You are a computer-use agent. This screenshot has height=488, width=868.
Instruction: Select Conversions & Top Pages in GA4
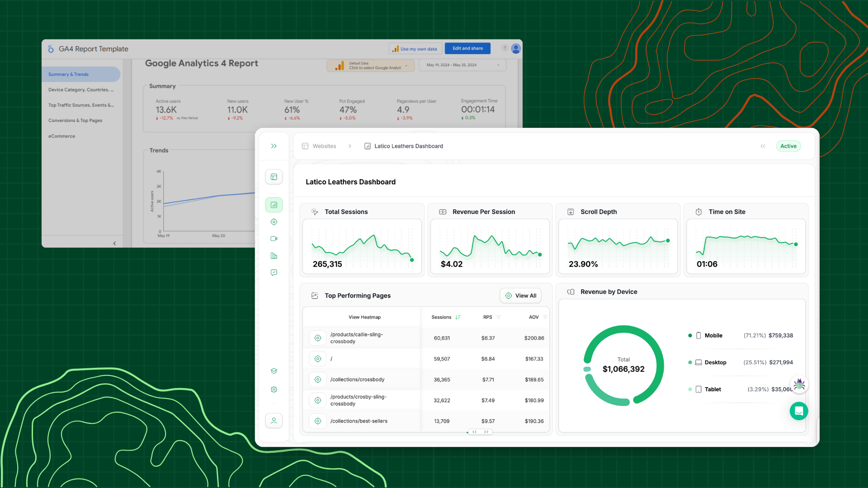point(75,120)
